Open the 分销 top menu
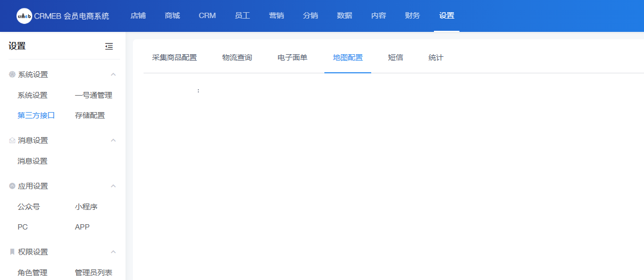644x280 pixels. point(311,16)
